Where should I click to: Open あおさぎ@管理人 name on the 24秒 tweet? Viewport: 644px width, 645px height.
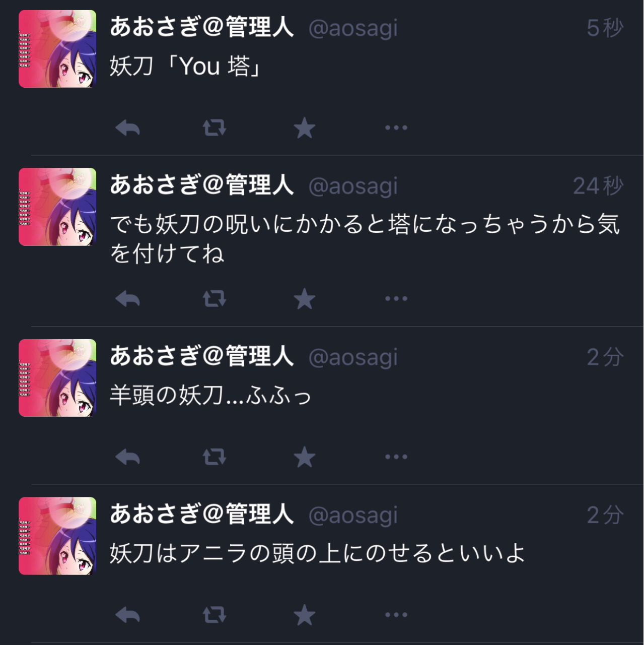(202, 184)
